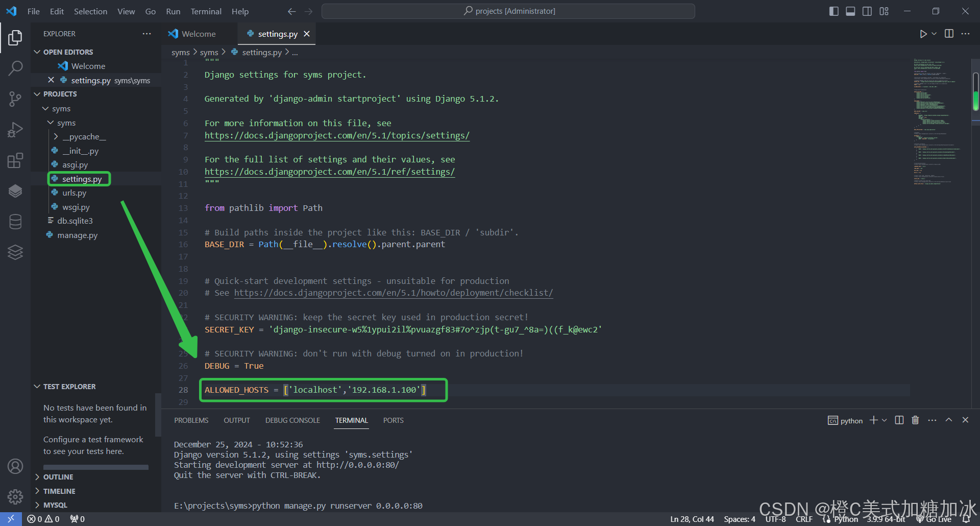Screen dimensions: 980x526
Task: Toggle the Primary Side Bar visibility
Action: coord(834,11)
